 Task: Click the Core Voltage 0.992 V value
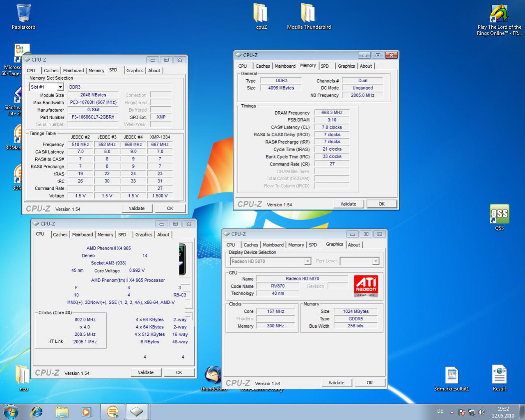(137, 271)
